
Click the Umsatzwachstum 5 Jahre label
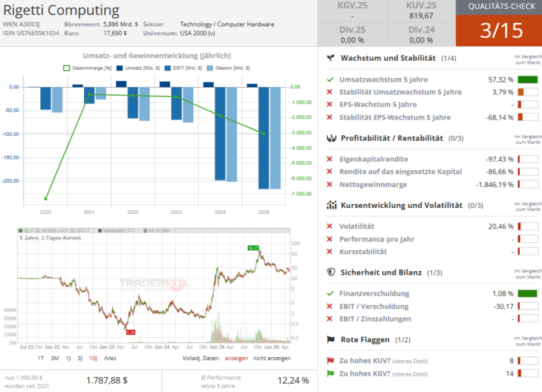383,79
